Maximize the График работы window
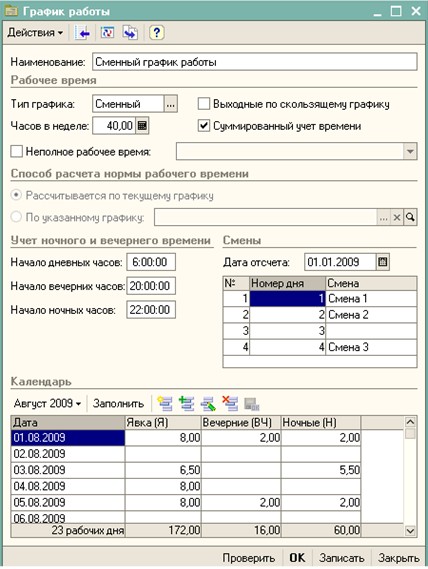Image resolution: width=428 pixels, height=569 pixels. coord(396,11)
